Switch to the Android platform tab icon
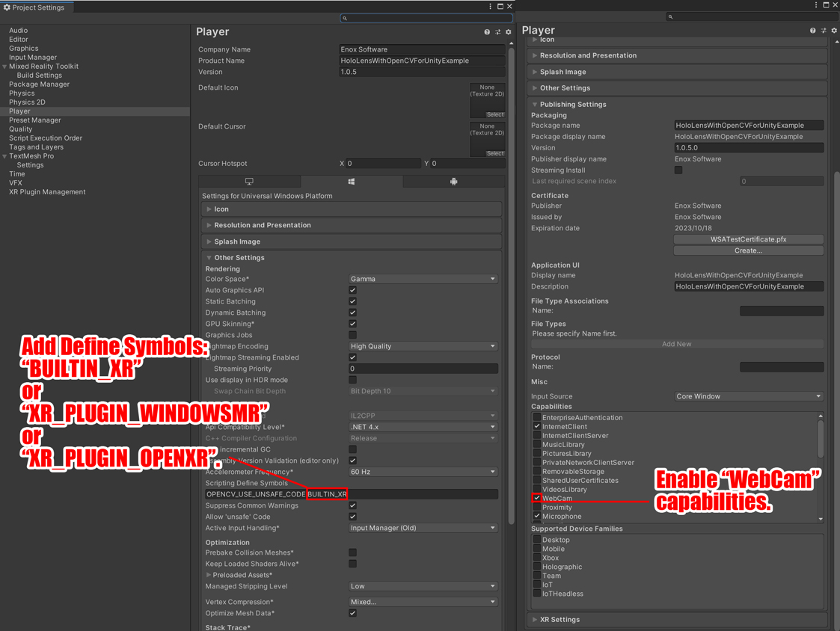This screenshot has height=631, width=840. (453, 182)
